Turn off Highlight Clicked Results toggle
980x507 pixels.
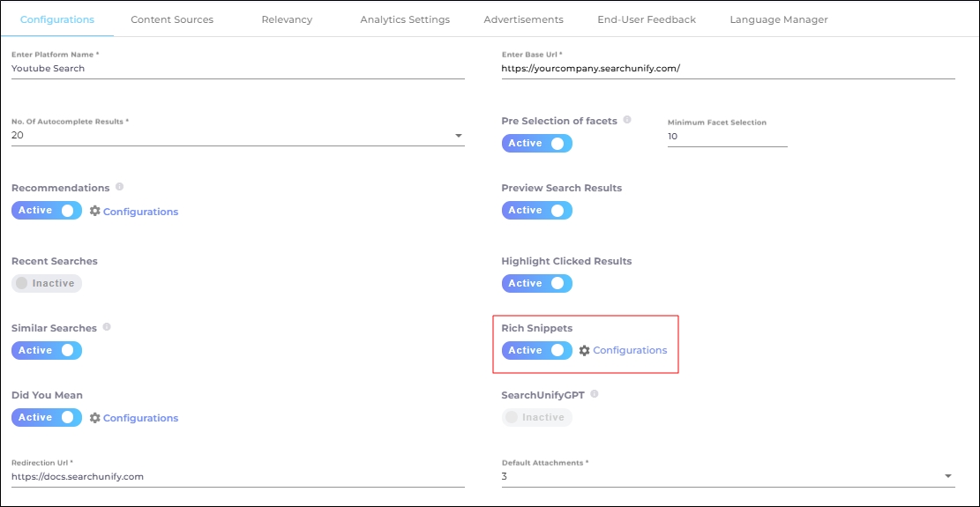pyautogui.click(x=536, y=284)
